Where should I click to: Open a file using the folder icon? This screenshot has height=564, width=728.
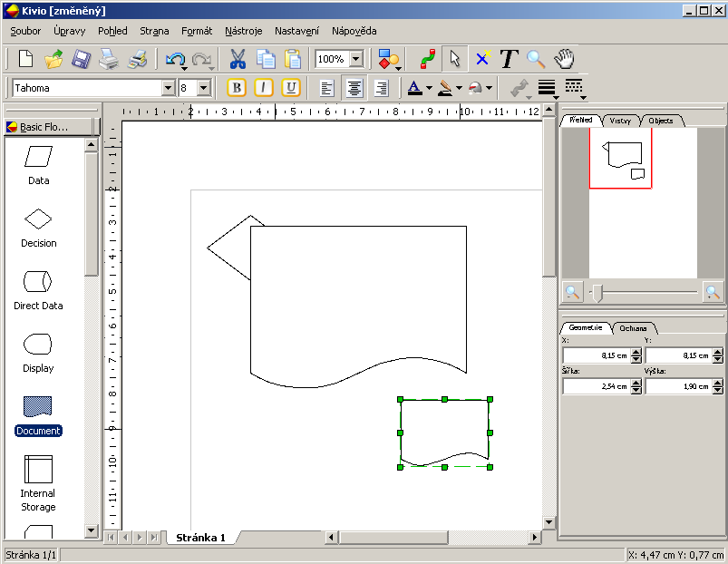pyautogui.click(x=53, y=59)
